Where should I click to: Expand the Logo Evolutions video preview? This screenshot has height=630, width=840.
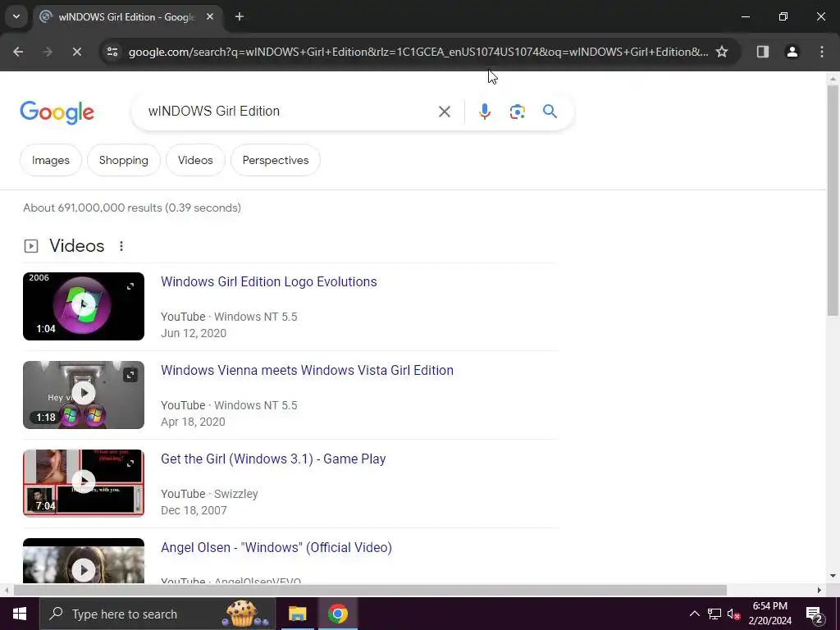(130, 286)
